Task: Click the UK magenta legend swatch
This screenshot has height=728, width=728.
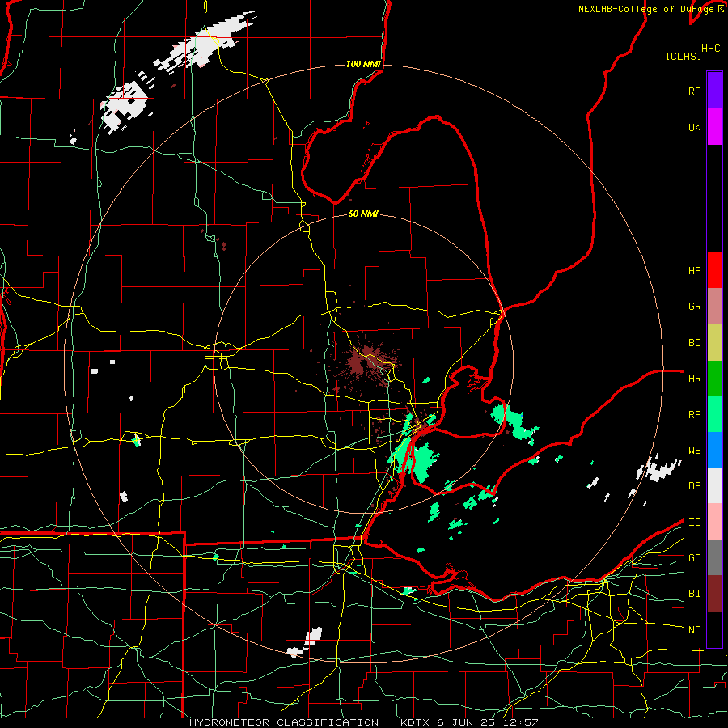Action: (714, 127)
